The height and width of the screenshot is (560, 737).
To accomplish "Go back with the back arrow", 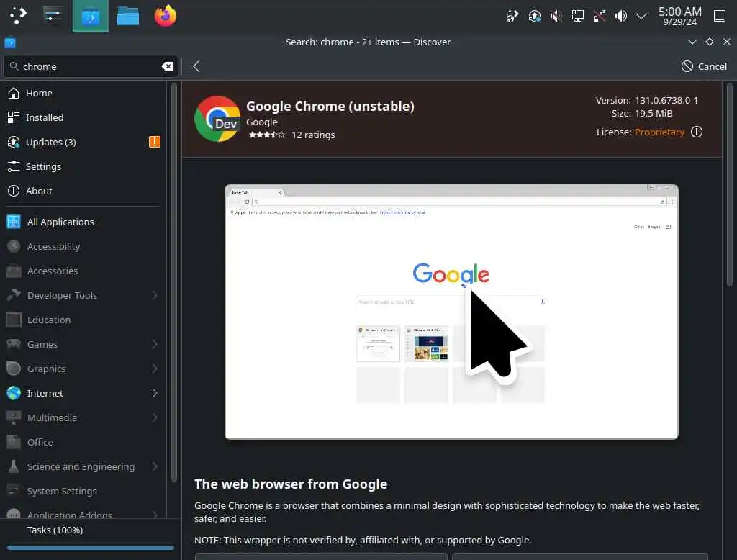I will click(x=196, y=66).
